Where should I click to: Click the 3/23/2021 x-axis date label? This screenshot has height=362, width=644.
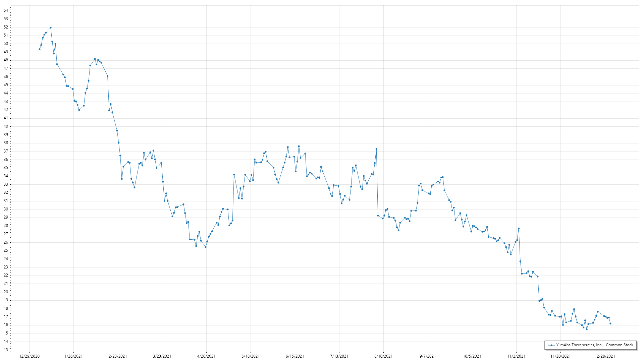pyautogui.click(x=162, y=356)
